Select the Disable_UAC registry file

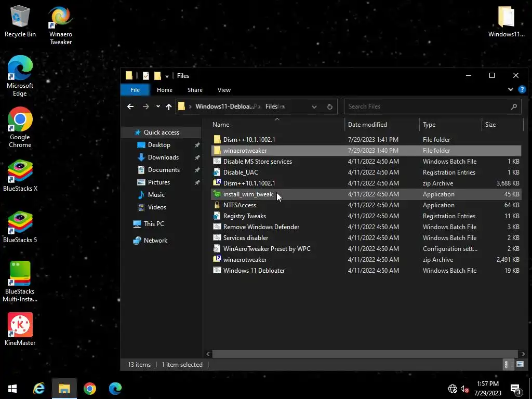coord(366,172)
